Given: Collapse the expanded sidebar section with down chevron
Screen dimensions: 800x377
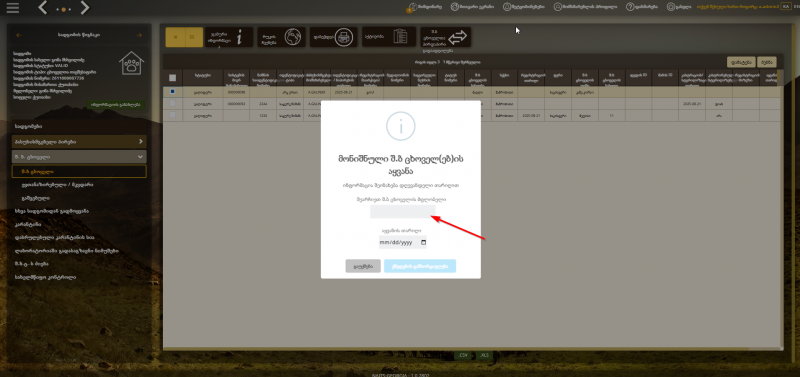Looking at the screenshot, I should click(x=79, y=157).
